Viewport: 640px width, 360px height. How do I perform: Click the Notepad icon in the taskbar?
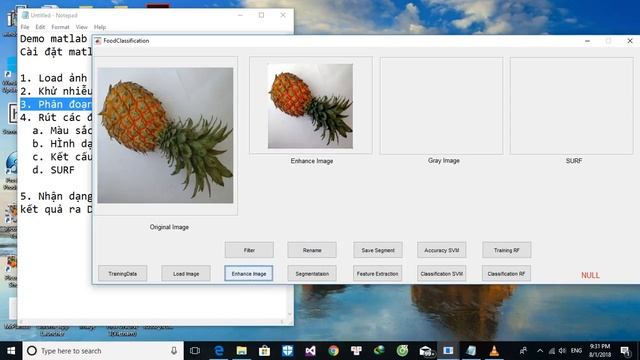coord(471,351)
